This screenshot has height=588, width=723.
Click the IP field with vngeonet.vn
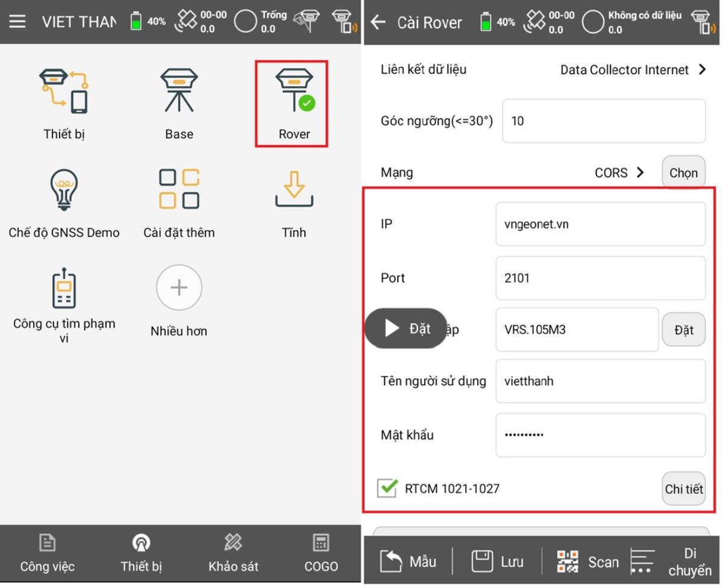[599, 224]
